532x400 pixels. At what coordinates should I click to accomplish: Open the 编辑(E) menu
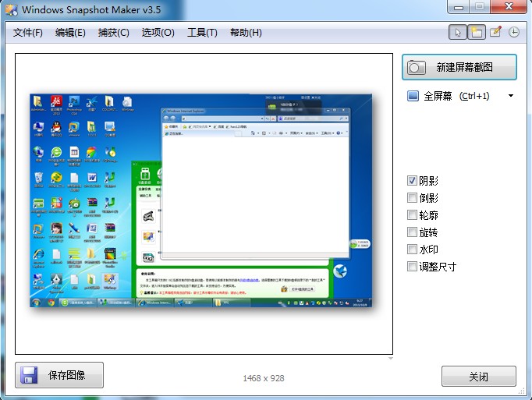70,33
